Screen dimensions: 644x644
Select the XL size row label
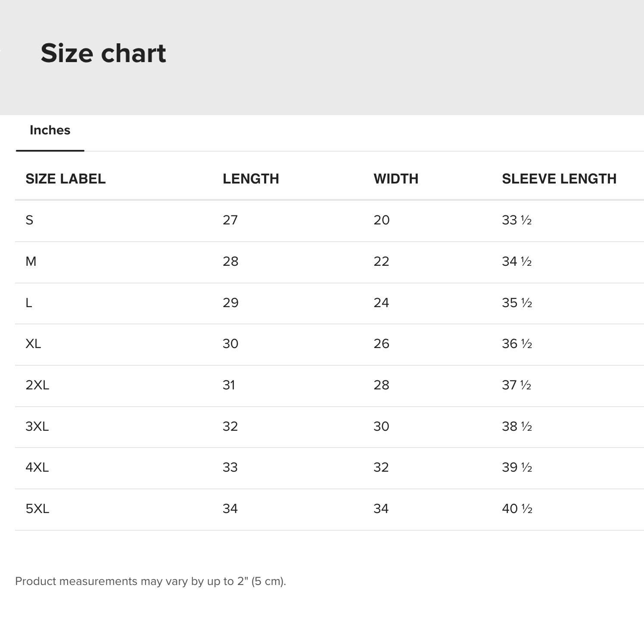click(33, 344)
